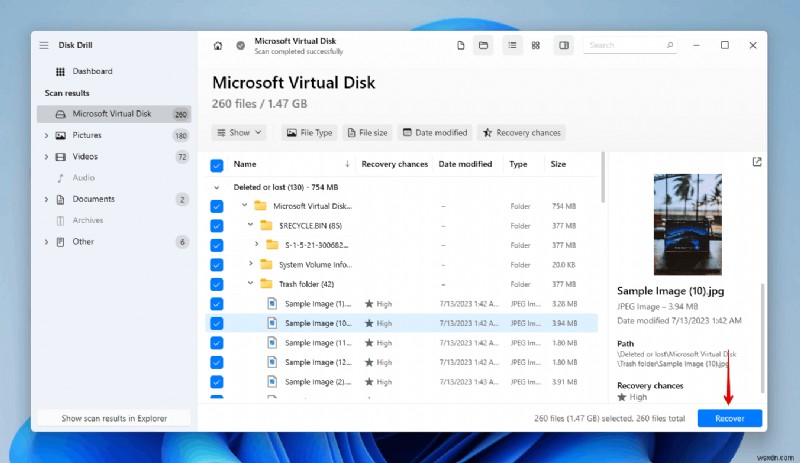Sort by Type column header
This screenshot has width=800, height=463.
click(x=518, y=164)
